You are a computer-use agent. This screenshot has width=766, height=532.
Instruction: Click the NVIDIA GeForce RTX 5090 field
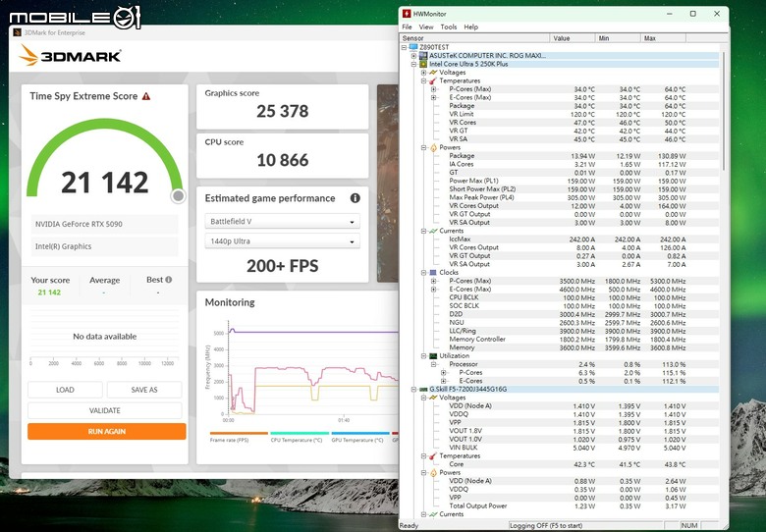tap(104, 224)
